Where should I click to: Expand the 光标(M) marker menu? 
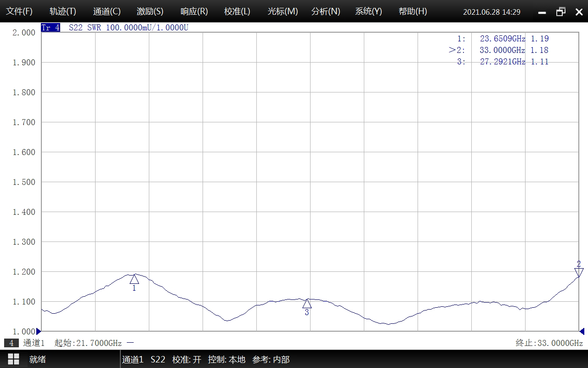(283, 11)
